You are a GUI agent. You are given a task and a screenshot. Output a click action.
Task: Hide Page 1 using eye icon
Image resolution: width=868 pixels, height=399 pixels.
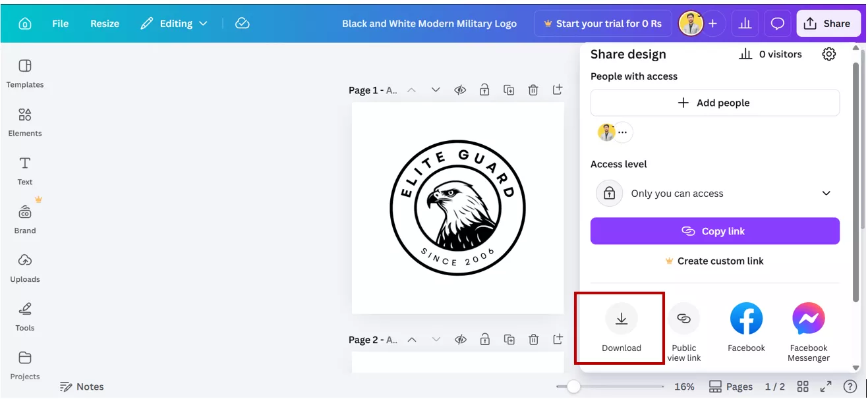pyautogui.click(x=460, y=90)
